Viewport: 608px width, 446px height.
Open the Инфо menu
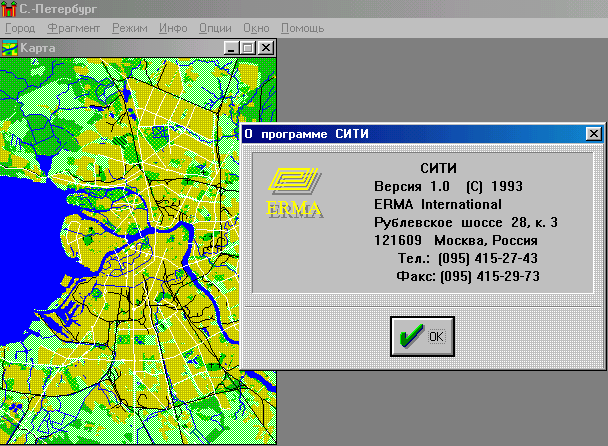pyautogui.click(x=175, y=28)
